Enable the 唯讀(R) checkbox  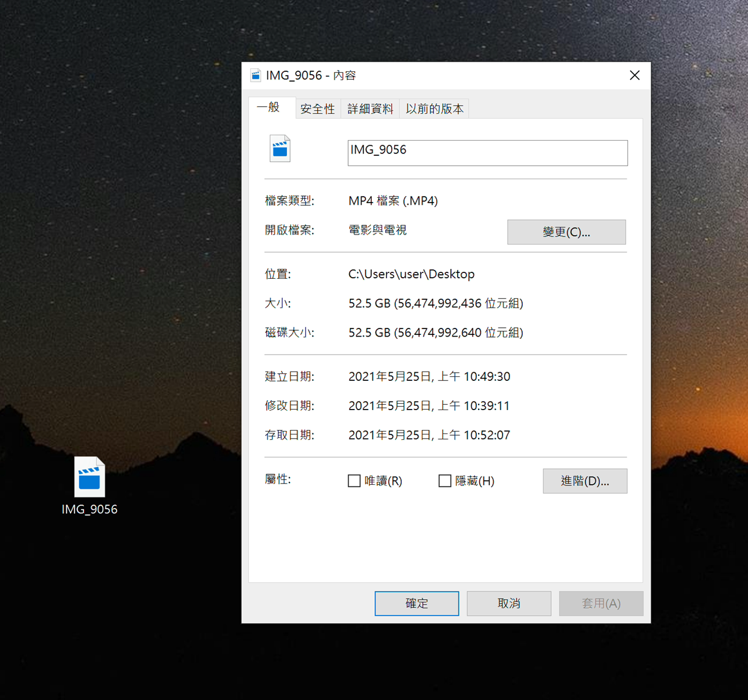pyautogui.click(x=354, y=481)
